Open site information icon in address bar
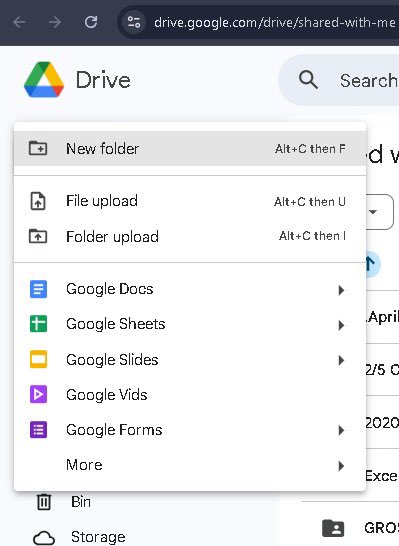399x546 pixels. pos(134,22)
